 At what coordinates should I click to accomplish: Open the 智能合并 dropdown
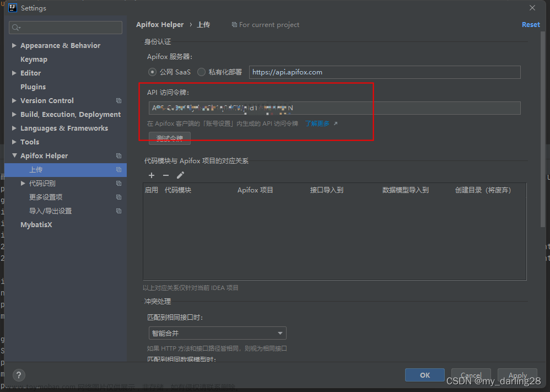click(218, 333)
